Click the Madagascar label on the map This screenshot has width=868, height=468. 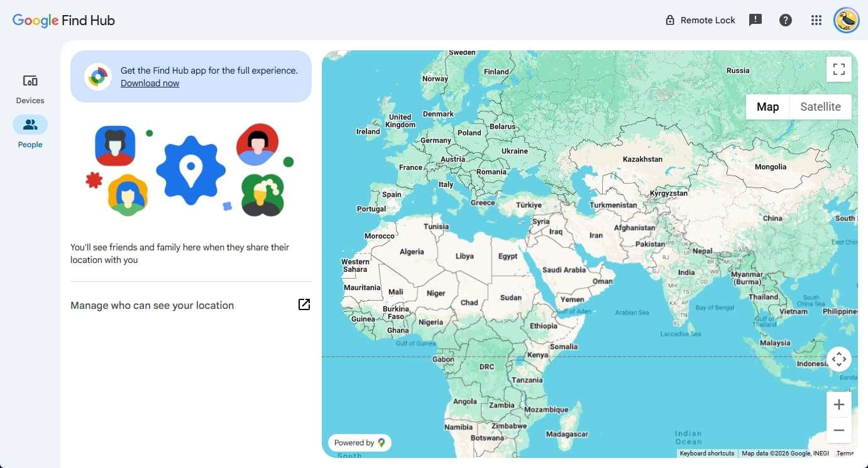567,434
